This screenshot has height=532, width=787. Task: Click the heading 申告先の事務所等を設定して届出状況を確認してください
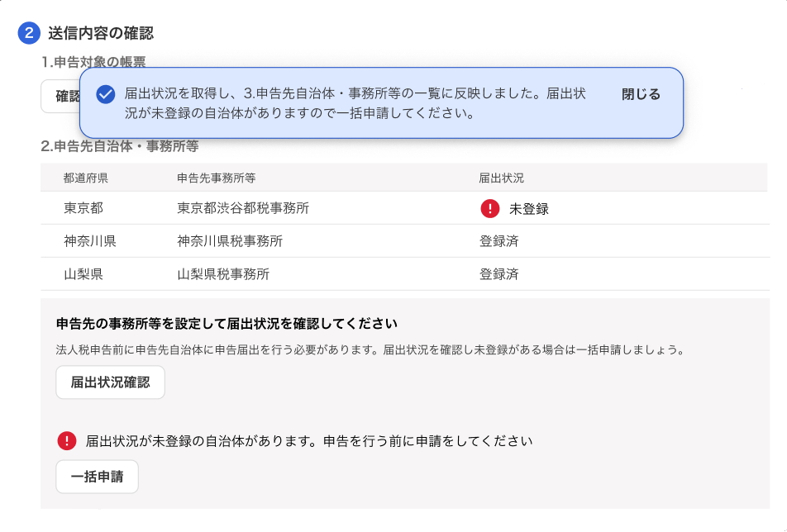tap(227, 324)
